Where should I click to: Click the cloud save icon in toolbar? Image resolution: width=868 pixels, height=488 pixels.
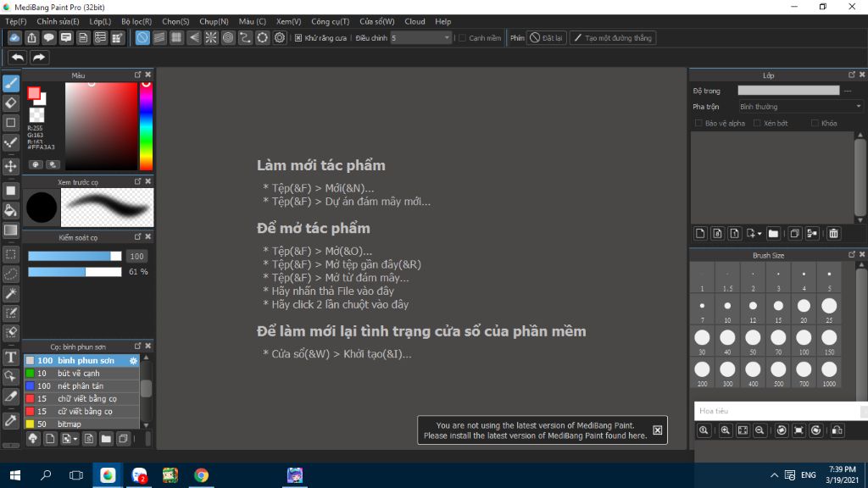tap(14, 38)
